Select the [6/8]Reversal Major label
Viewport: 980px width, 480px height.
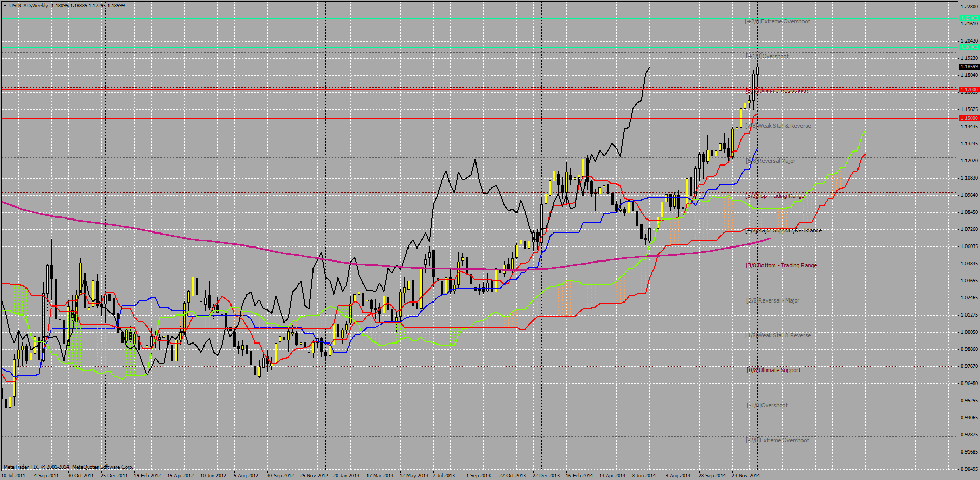(770, 161)
